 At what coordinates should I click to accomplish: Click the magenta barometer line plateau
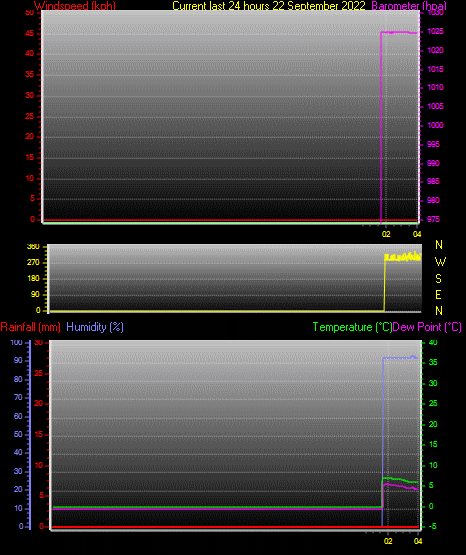coord(400,33)
